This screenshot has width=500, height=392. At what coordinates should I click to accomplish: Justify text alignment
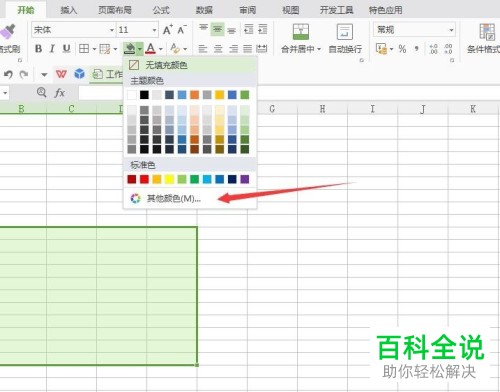coord(247,49)
